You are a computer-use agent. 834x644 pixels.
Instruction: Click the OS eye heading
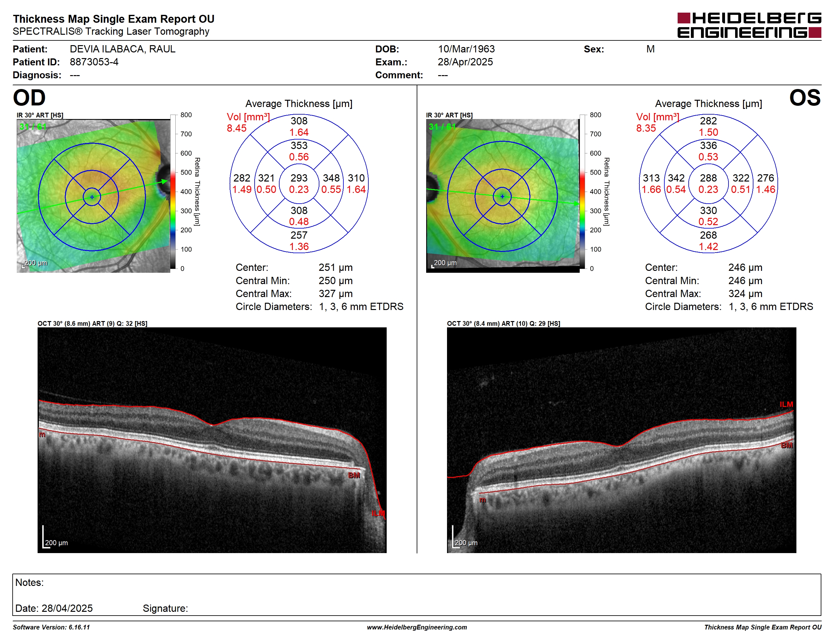[x=805, y=98]
